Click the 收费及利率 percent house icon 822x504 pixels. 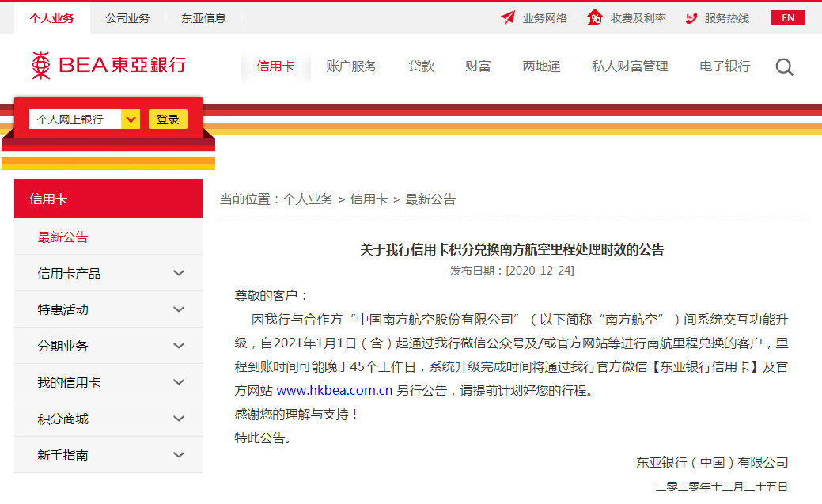click(594, 18)
